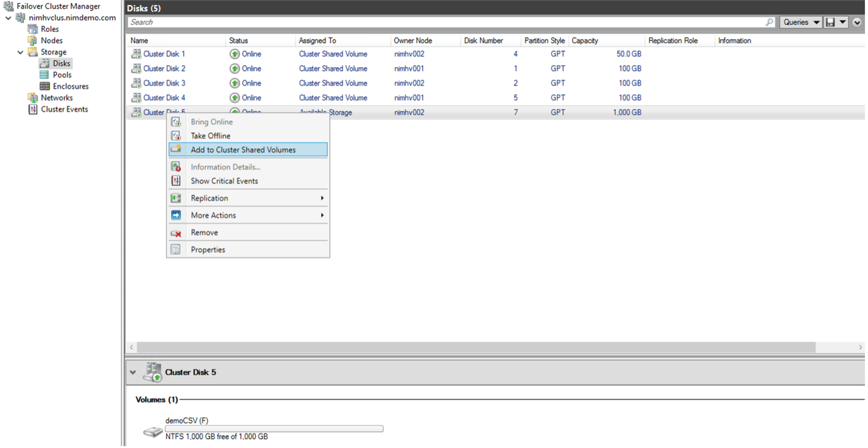Click the search magnifier icon
Viewport: 868px width, 448px height.
pyautogui.click(x=770, y=23)
